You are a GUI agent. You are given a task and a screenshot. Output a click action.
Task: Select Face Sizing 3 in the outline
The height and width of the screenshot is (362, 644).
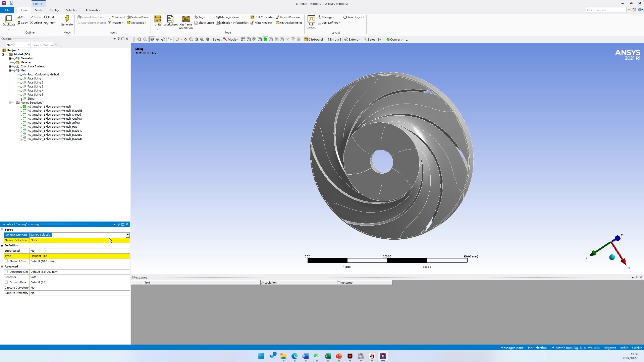[35, 86]
